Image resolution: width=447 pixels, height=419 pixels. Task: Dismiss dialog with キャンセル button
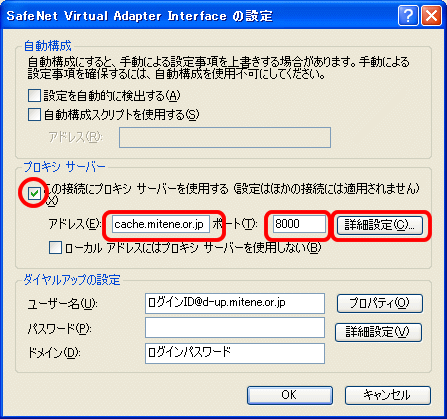(388, 395)
